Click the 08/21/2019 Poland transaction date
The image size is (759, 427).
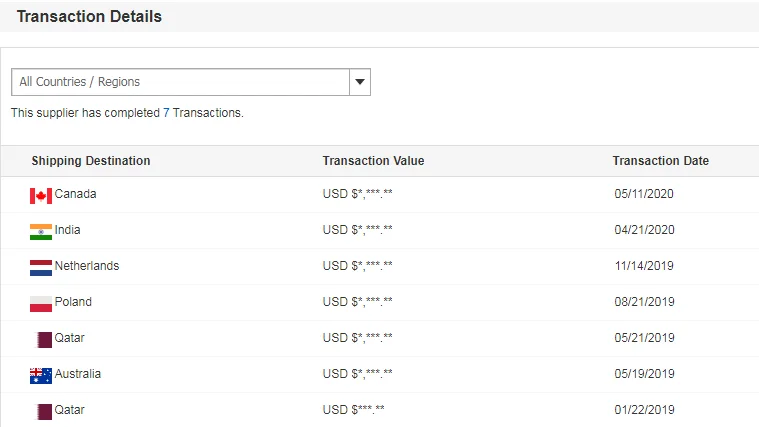tap(644, 302)
